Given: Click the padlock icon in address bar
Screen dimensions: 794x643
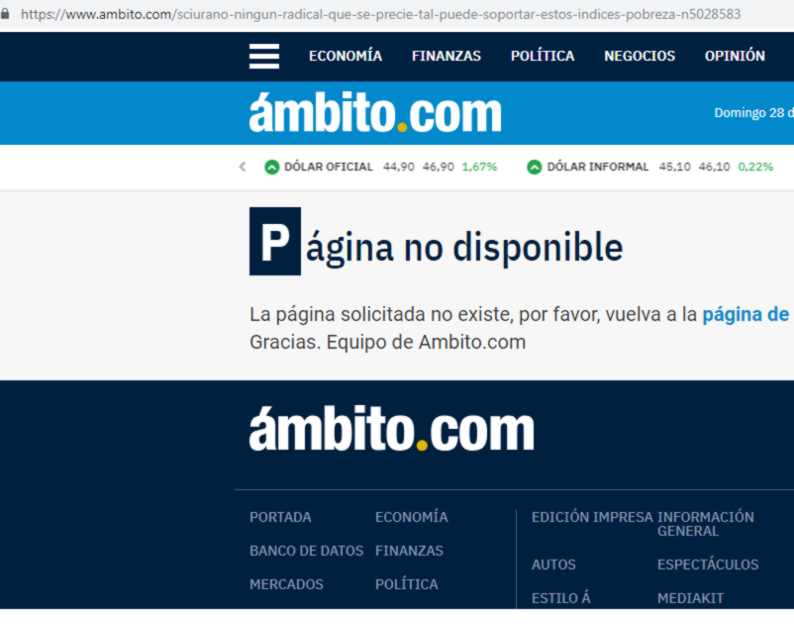Looking at the screenshot, I should (6, 14).
